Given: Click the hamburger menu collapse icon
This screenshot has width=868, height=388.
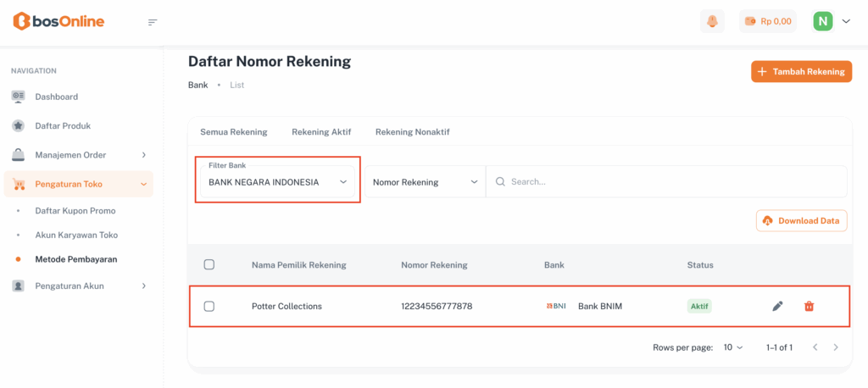Looking at the screenshot, I should coord(153,22).
